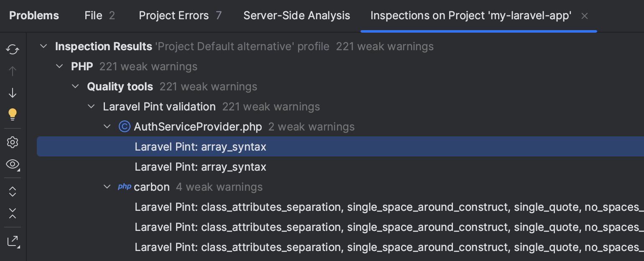Click the eye icon to change view options
This screenshot has width=644, height=261.
pos(12,165)
